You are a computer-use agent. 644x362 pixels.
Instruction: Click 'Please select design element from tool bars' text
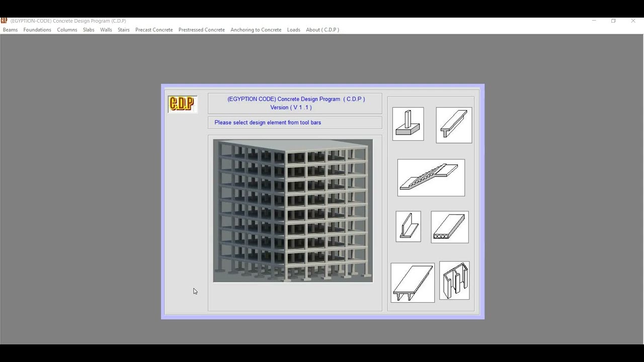point(268,123)
